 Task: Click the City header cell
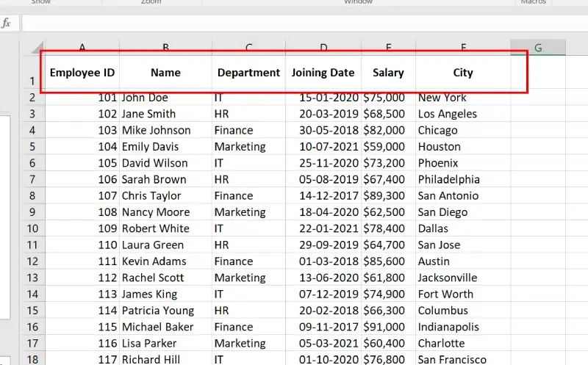[x=463, y=73]
